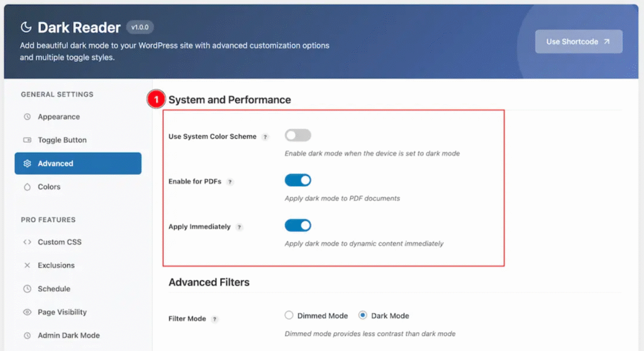Disable the Enable for PDFs switch
The height and width of the screenshot is (351, 644).
[297, 181]
